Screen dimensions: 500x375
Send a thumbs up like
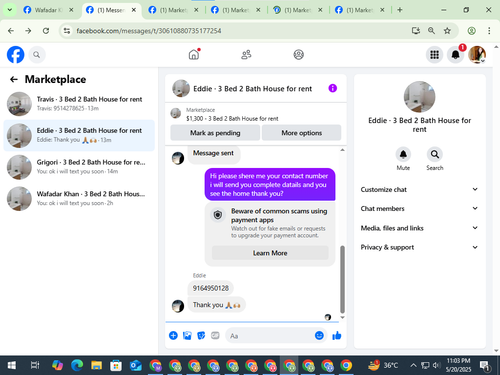[337, 335]
